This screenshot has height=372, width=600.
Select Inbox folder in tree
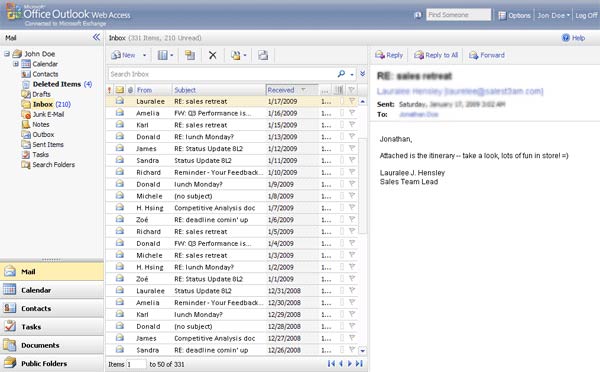tap(46, 104)
